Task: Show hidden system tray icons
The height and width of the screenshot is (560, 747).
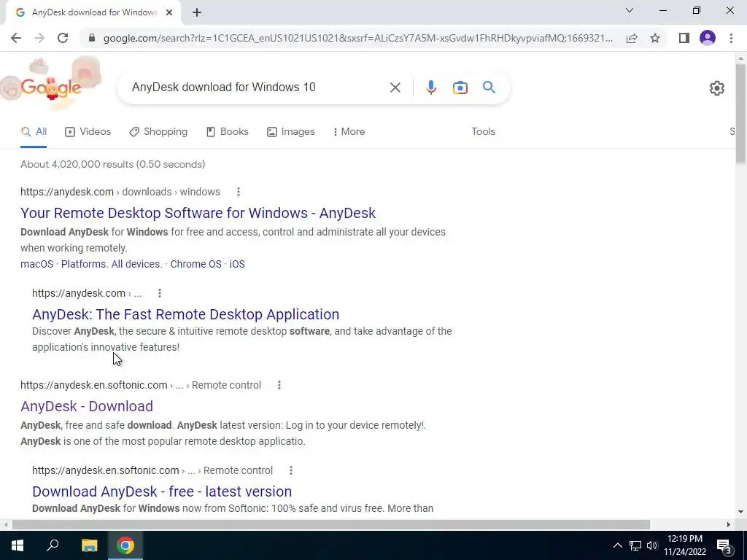Action: coord(617,545)
